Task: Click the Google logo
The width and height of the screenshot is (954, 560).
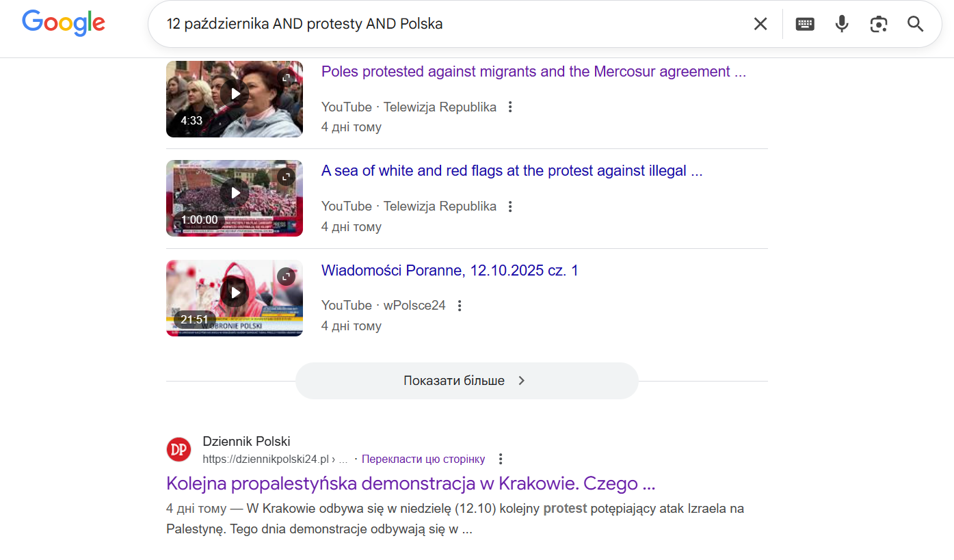Action: coord(64,23)
